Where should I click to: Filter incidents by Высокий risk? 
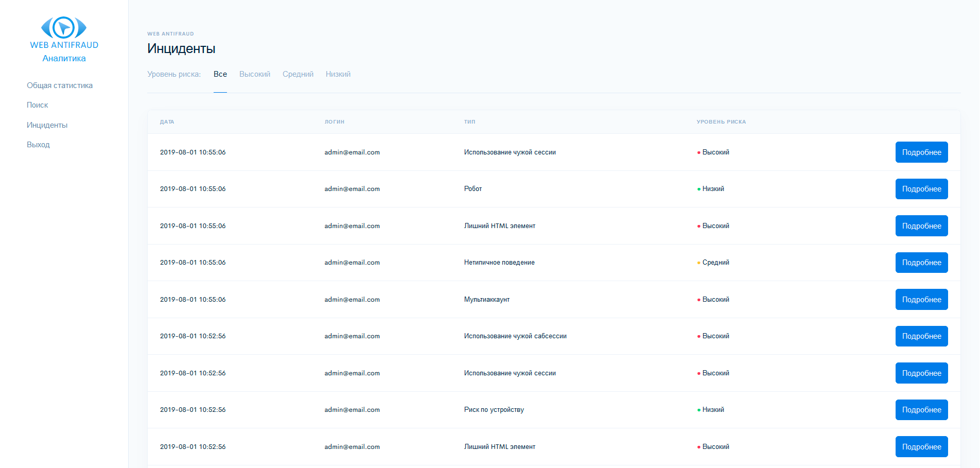pyautogui.click(x=255, y=74)
